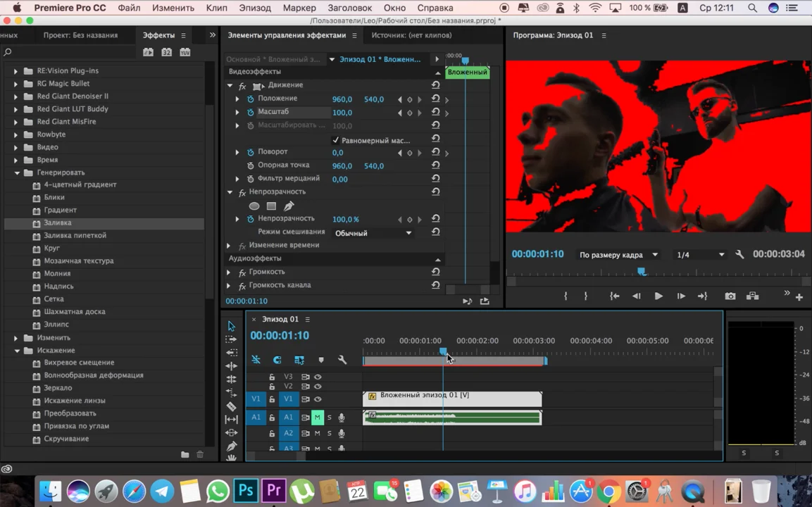Create new custom bin in Effects panel
Screen dimensions: 812x507
[185, 454]
